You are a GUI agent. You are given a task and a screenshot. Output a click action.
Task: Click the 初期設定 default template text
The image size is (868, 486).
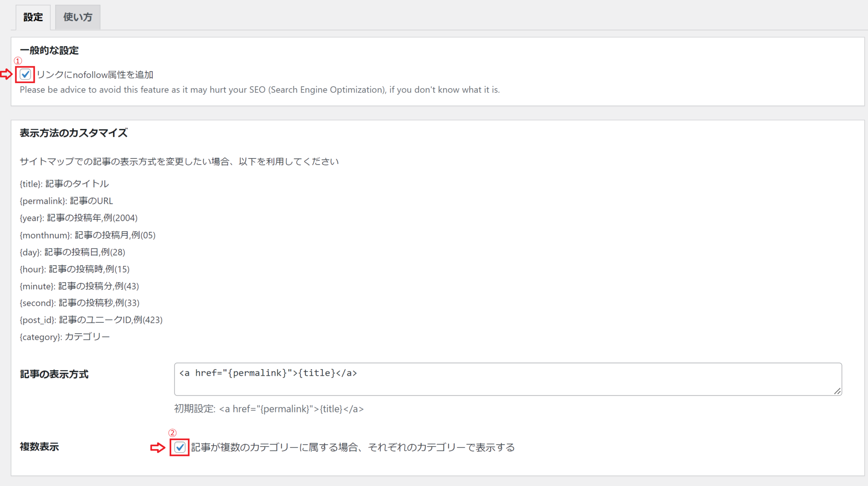[269, 409]
